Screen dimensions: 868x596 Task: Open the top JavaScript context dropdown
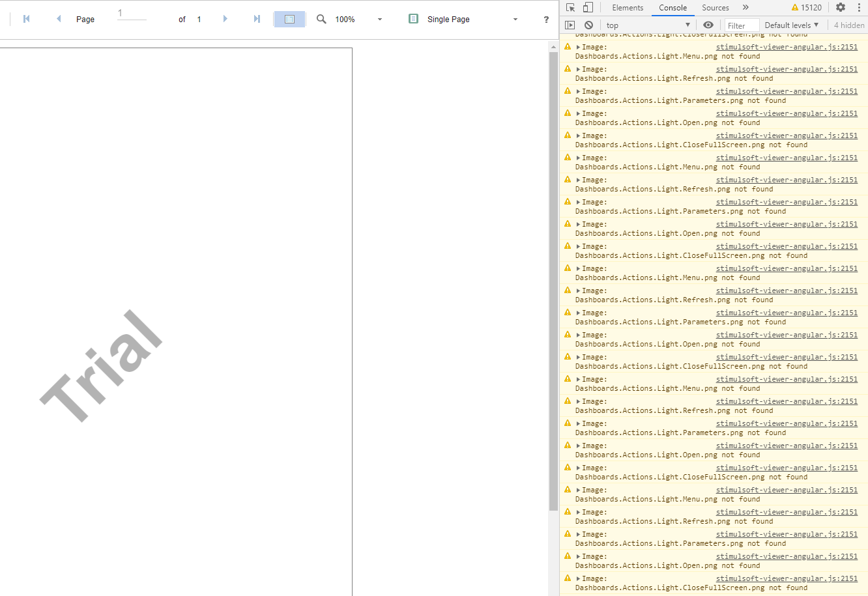pos(648,25)
